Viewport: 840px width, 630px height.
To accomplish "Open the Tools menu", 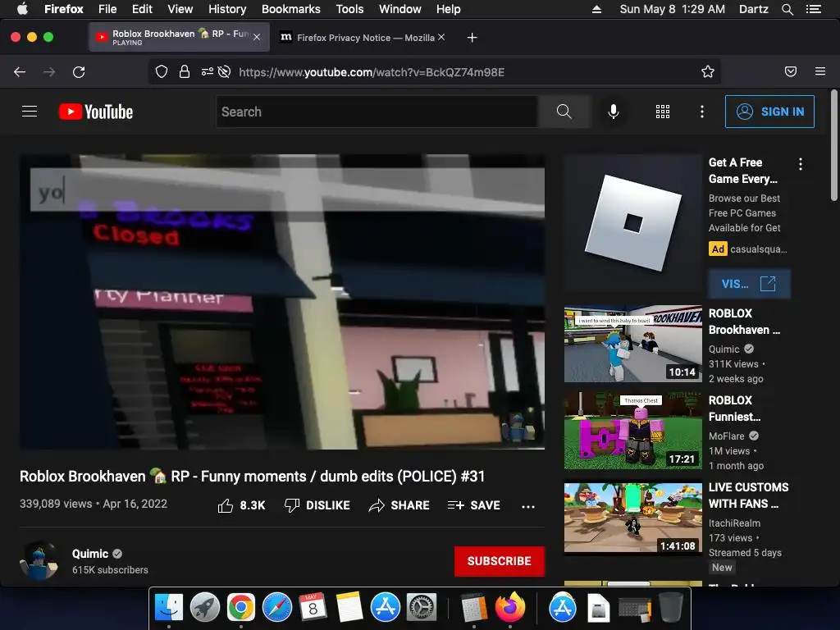I will pos(349,9).
